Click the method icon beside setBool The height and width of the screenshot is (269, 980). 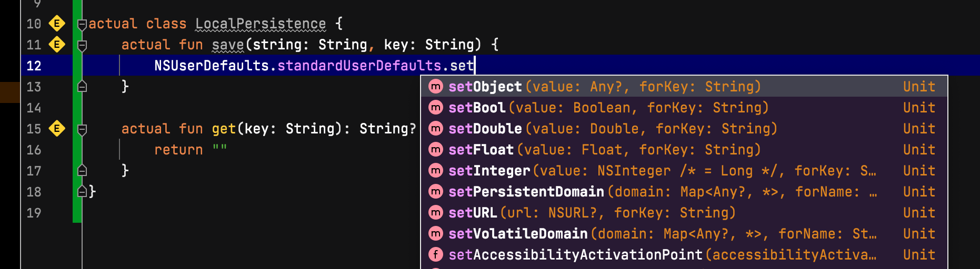point(436,108)
